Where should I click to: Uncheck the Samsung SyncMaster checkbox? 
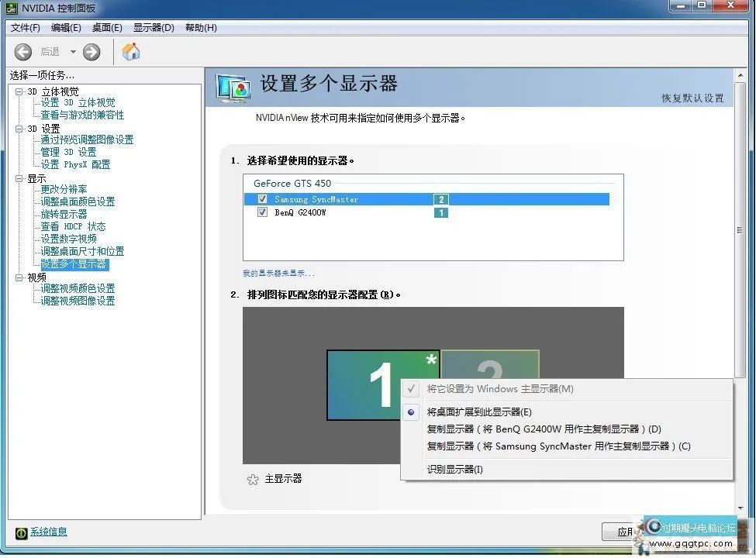[x=263, y=199]
